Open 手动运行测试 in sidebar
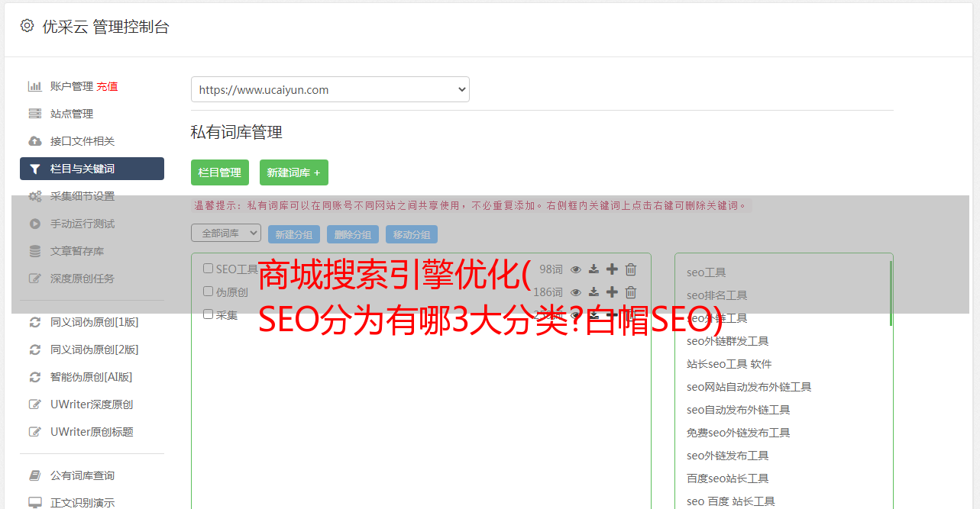This screenshot has height=509, width=980. [82, 224]
